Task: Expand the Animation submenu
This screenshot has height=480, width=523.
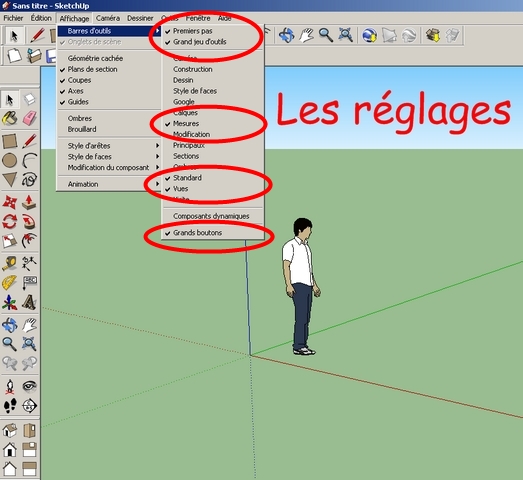Action: (x=109, y=184)
